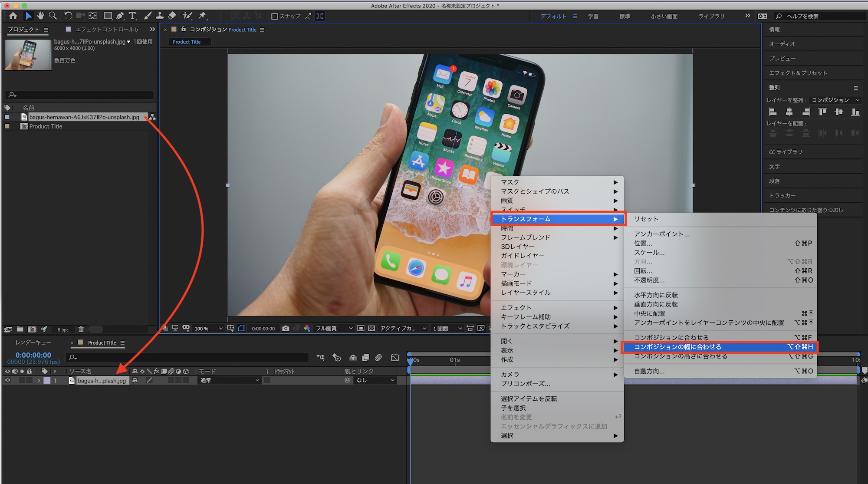Expand layer 1 properties twirl arrow

pyautogui.click(x=39, y=380)
